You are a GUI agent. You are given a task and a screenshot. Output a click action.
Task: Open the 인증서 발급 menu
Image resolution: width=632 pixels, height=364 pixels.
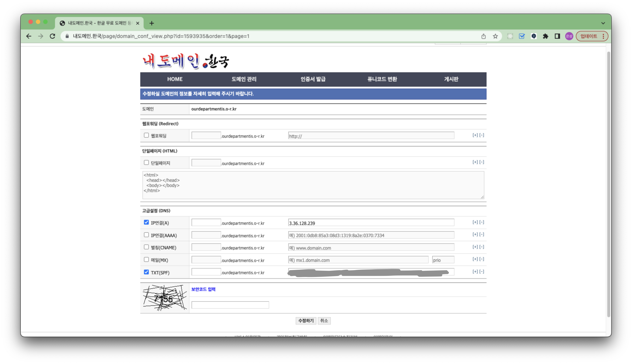pos(313,79)
